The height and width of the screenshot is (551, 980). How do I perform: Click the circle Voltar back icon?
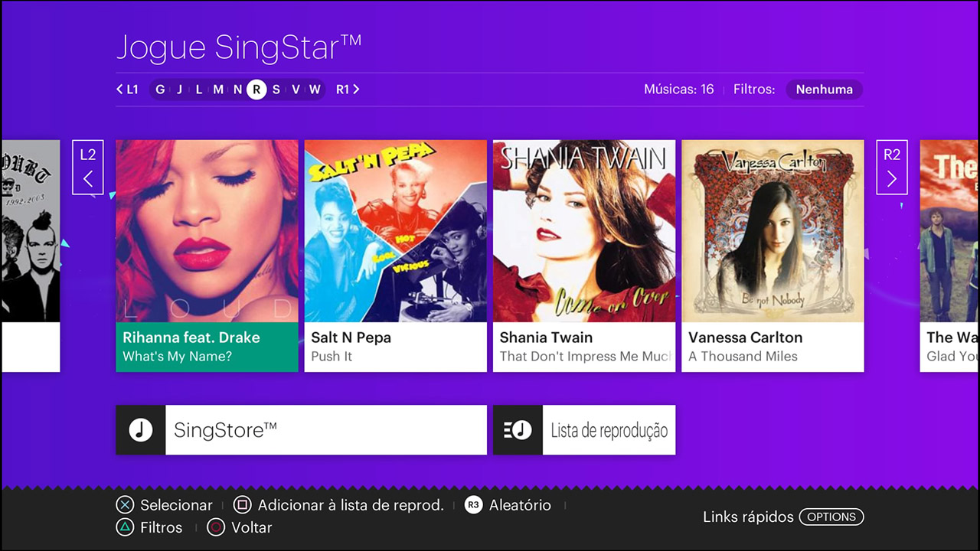tap(215, 527)
